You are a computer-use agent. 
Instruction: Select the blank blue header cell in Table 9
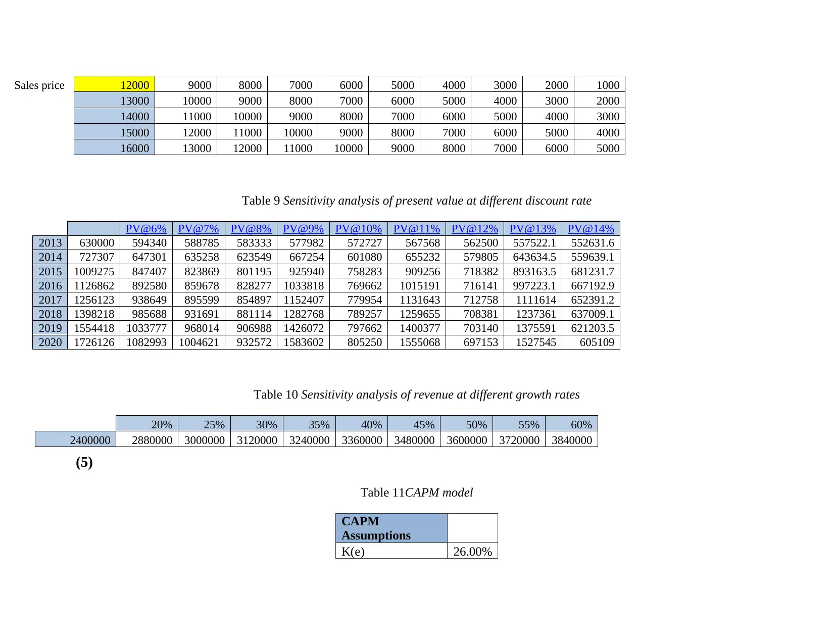(94, 229)
